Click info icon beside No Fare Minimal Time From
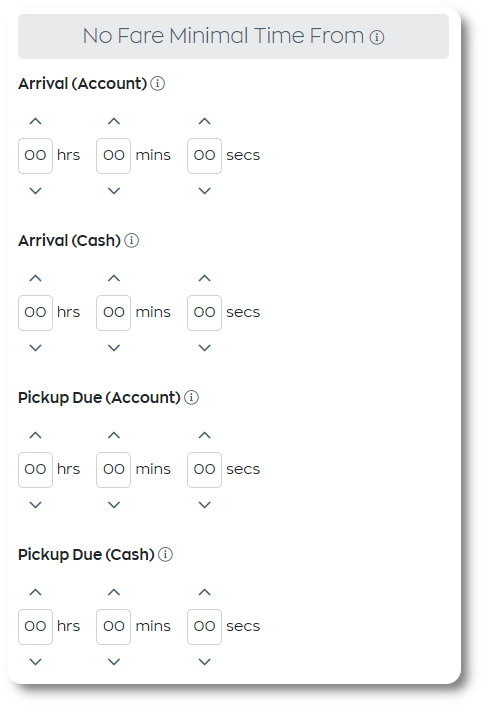This screenshot has height=707, width=484. [377, 37]
